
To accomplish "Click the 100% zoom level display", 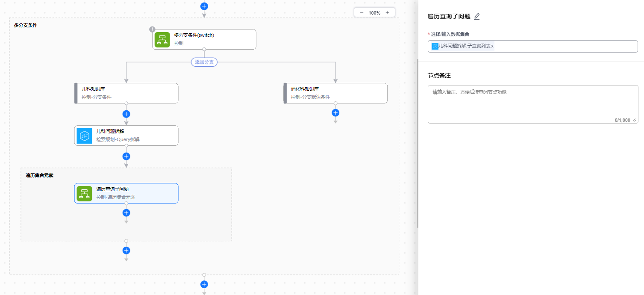I will [x=374, y=13].
